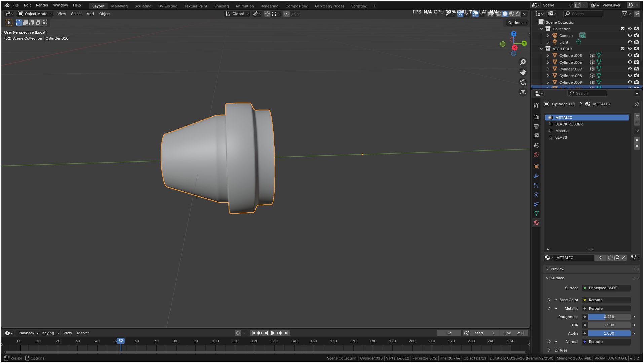
Task: Toggle the camera view icon
Action: 523,82
